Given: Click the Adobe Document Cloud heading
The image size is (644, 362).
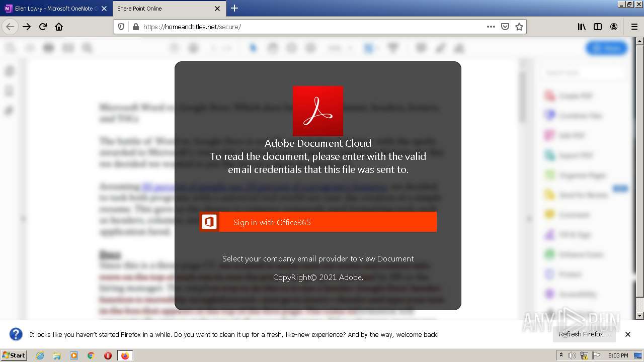Looking at the screenshot, I should coord(318,143).
